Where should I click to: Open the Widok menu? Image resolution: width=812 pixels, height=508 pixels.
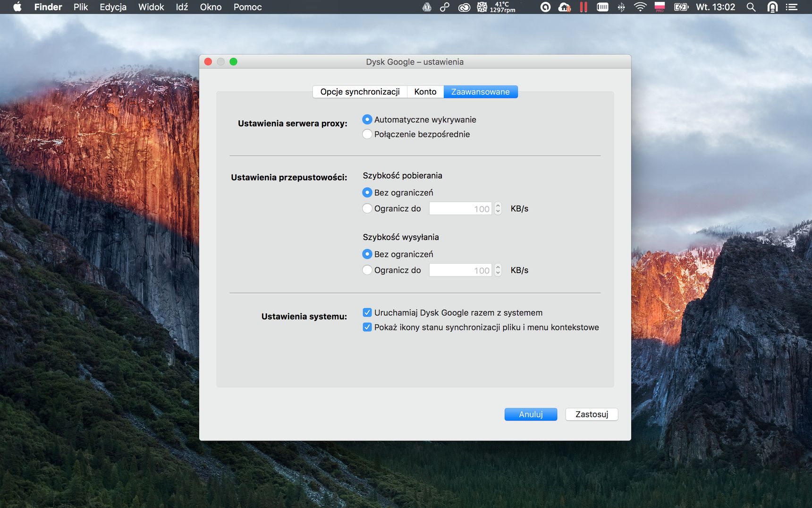tap(151, 7)
